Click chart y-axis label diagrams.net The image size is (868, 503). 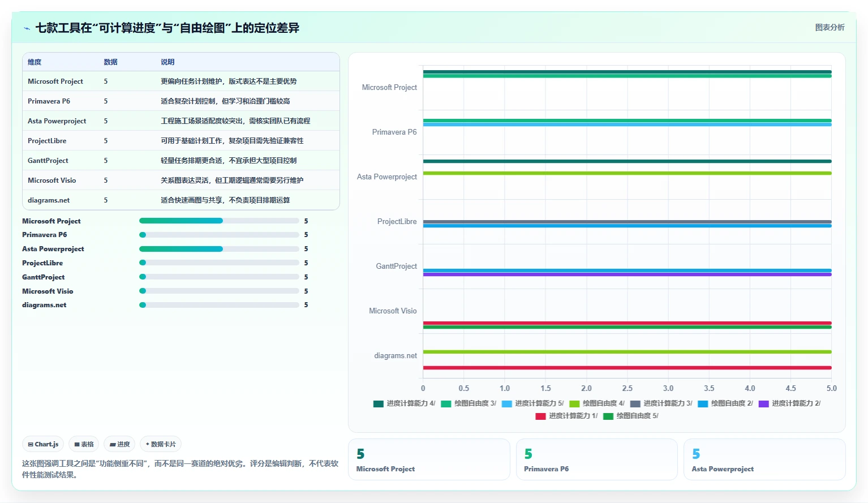396,356
